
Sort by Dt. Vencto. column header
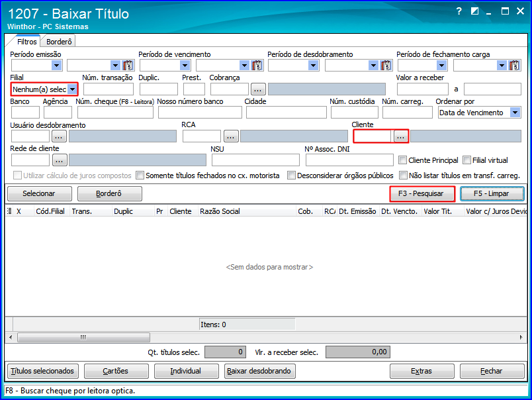point(400,211)
